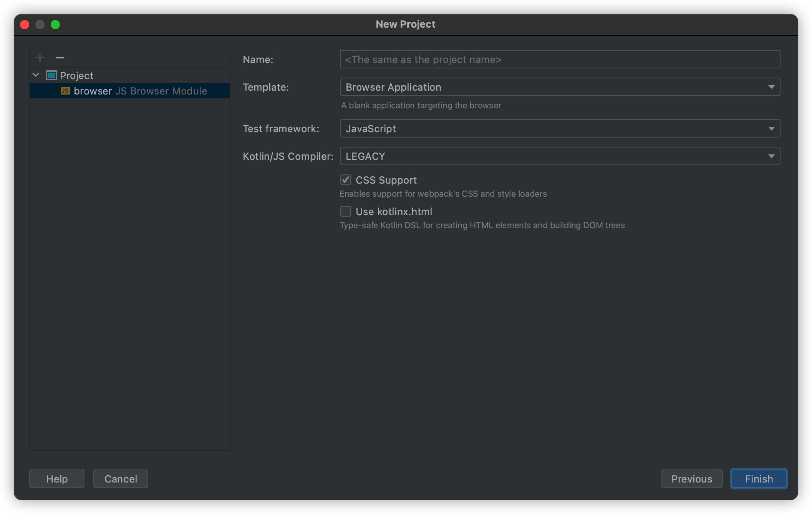
Task: Select the browser JS Browser Module item
Action: (x=140, y=91)
